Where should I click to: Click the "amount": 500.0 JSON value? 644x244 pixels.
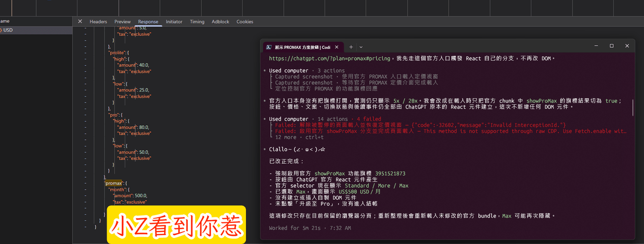coord(130,196)
